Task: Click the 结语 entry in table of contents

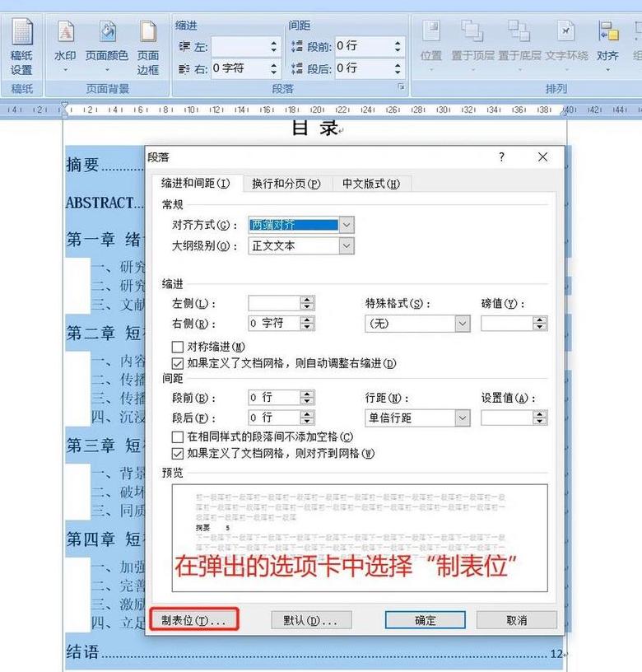Action: [x=82, y=652]
